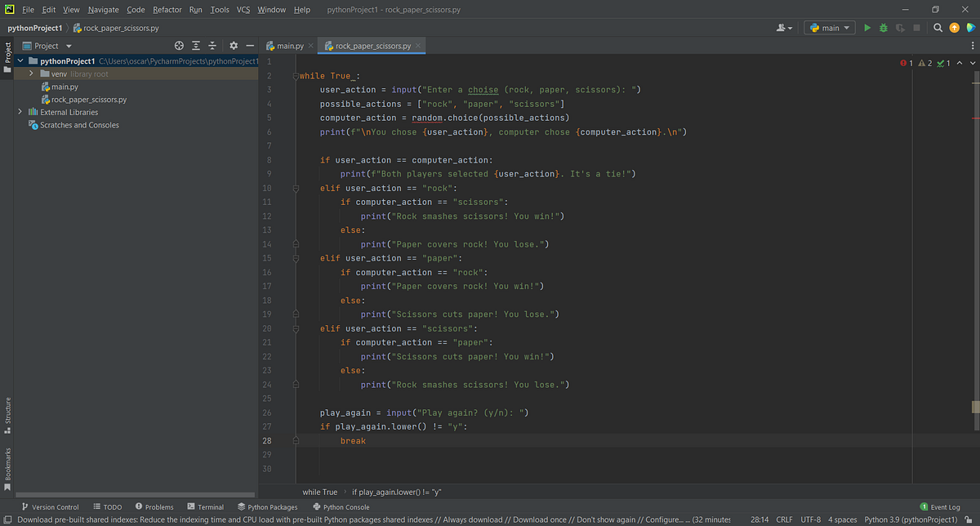Open the Python Console
The width and height of the screenshot is (980, 526).
pos(341,506)
